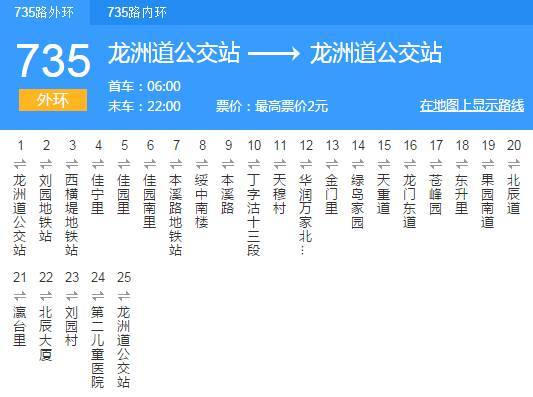
Task: Click transfer arrows icon under stop number 25
Action: tap(124, 296)
